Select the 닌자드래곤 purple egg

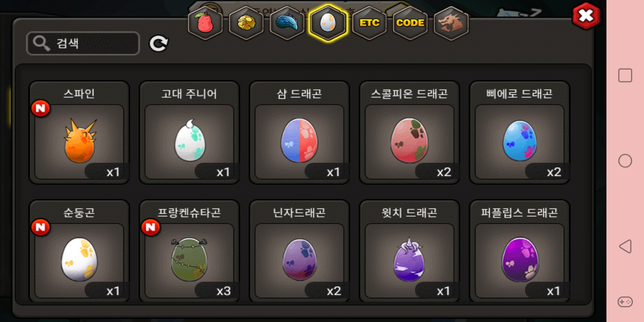(299, 251)
